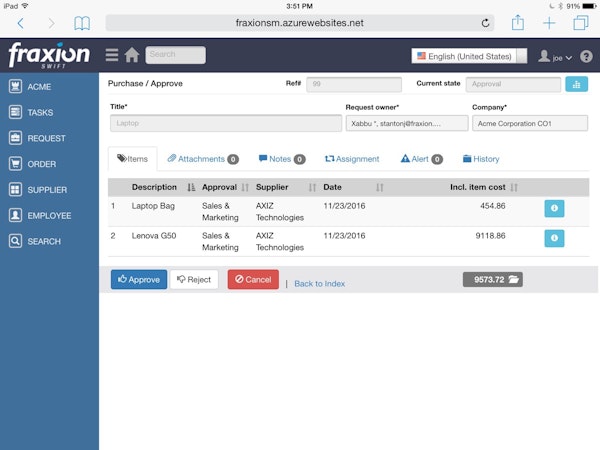This screenshot has width=600, height=450.
Task: Open Safari bookmarks book icon
Action: pos(82,22)
